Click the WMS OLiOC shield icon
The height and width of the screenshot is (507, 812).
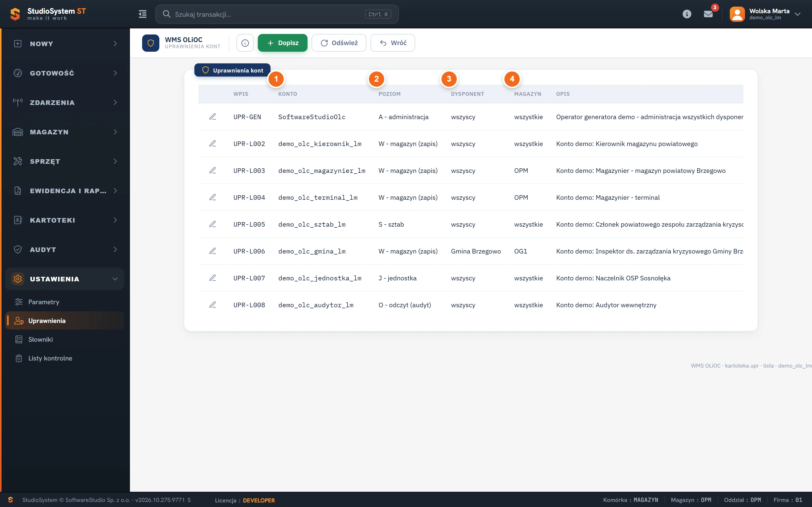tap(151, 43)
